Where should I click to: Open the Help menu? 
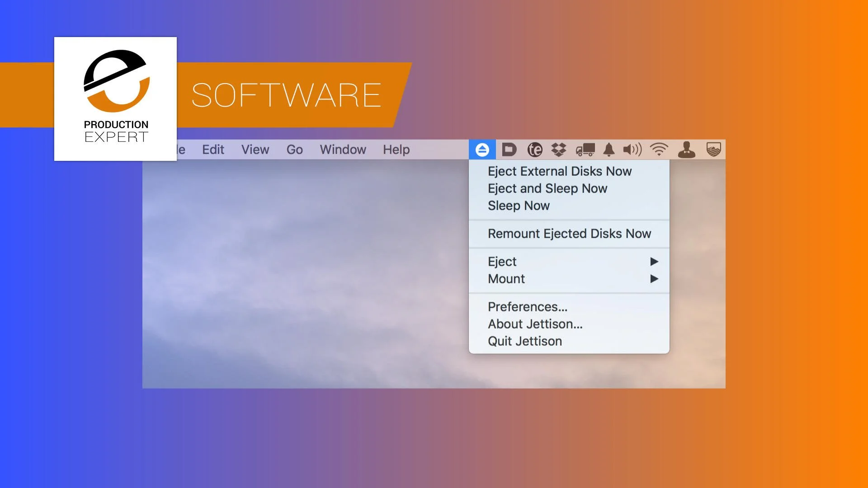[x=396, y=150]
